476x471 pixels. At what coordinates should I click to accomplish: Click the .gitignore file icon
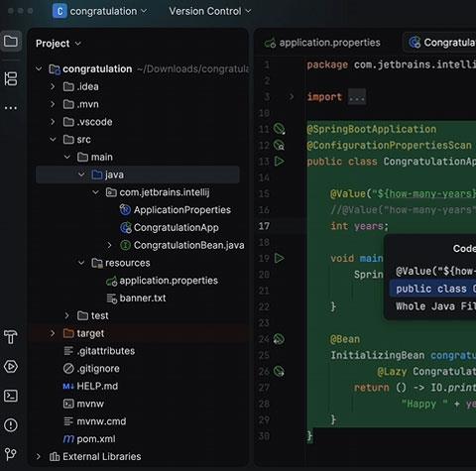(68, 369)
